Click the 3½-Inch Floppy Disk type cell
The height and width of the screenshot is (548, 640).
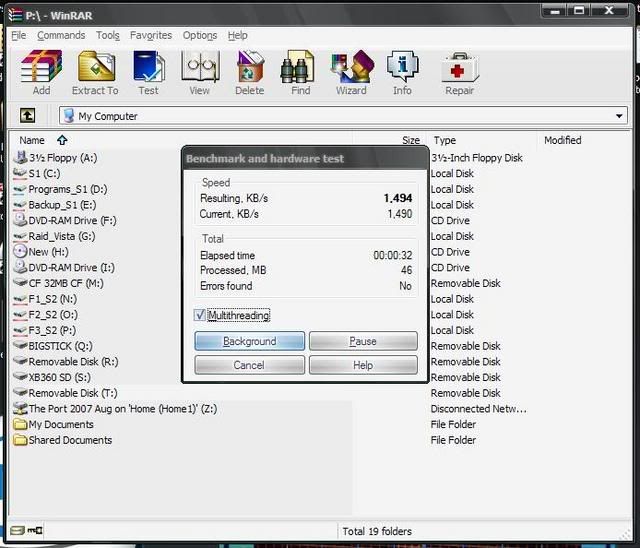477,158
